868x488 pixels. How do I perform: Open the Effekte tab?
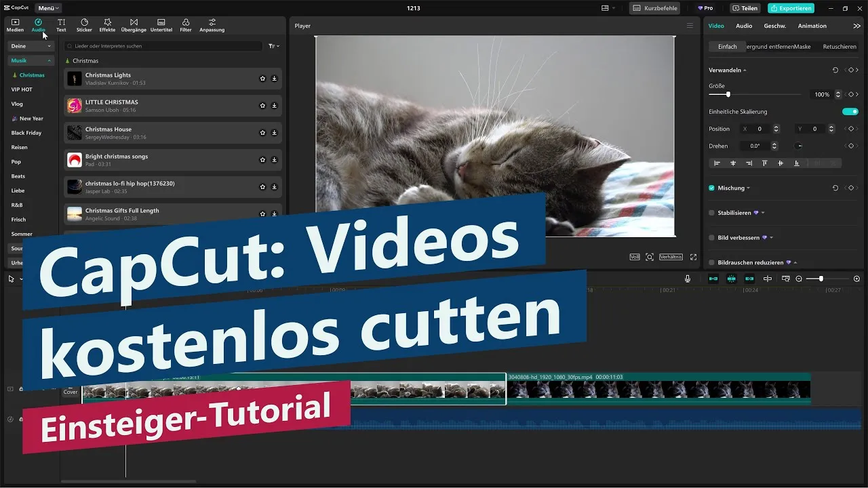pos(107,26)
